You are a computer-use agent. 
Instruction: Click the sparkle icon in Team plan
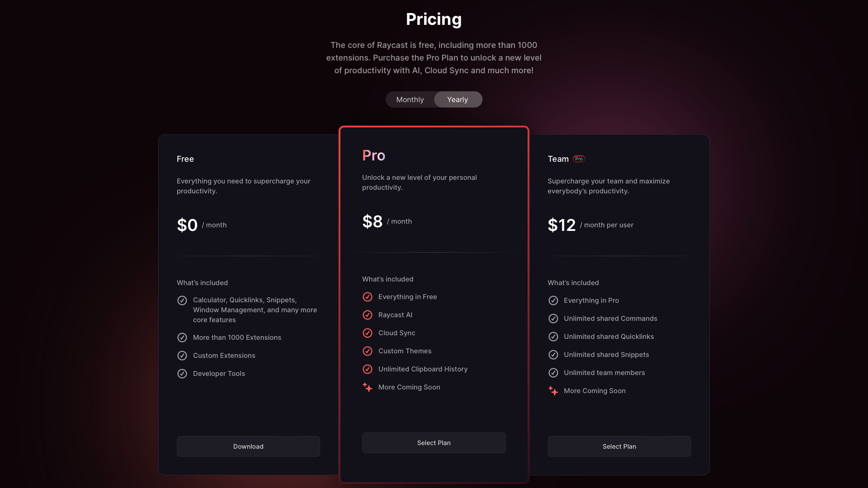[x=553, y=391]
